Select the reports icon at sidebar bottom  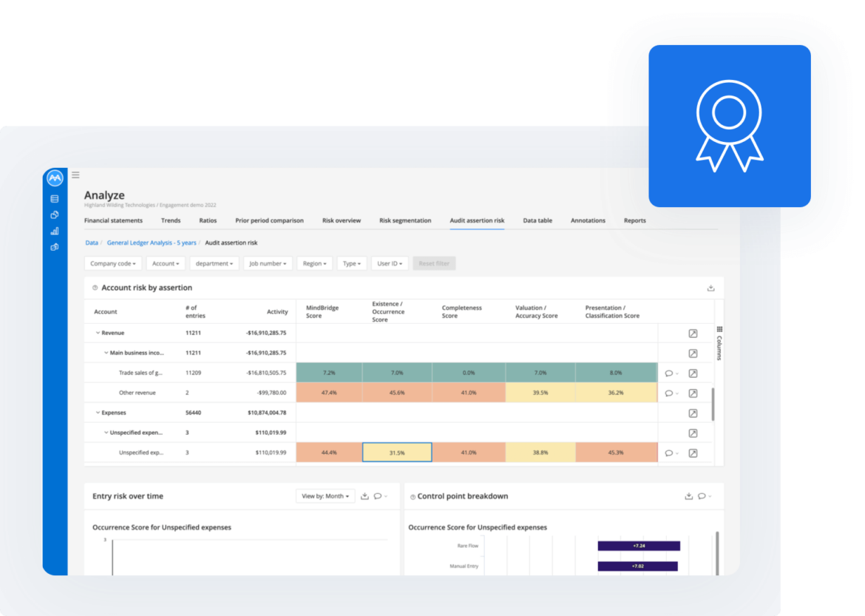[54, 247]
